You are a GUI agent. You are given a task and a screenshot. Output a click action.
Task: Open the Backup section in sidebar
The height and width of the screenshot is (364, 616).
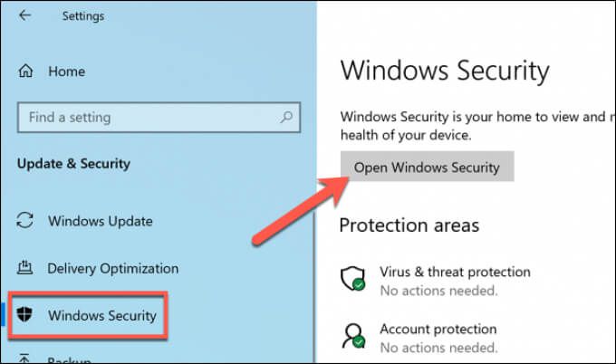pyautogui.click(x=69, y=359)
